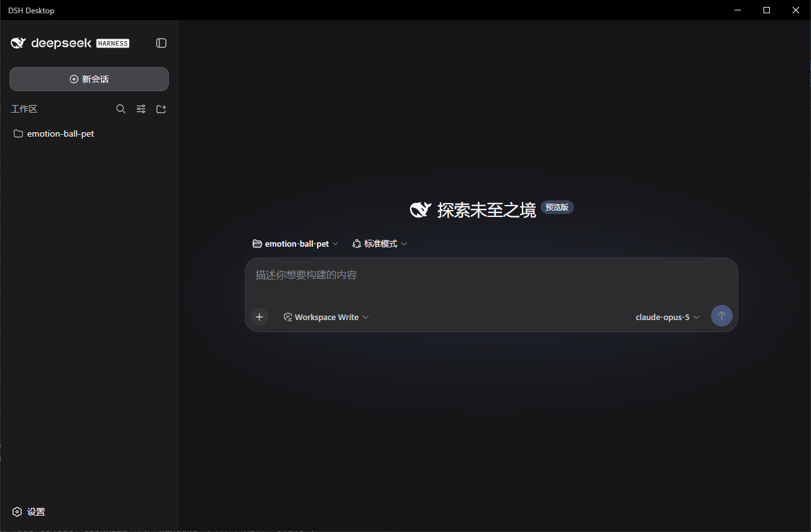Search the workspace list

point(121,109)
